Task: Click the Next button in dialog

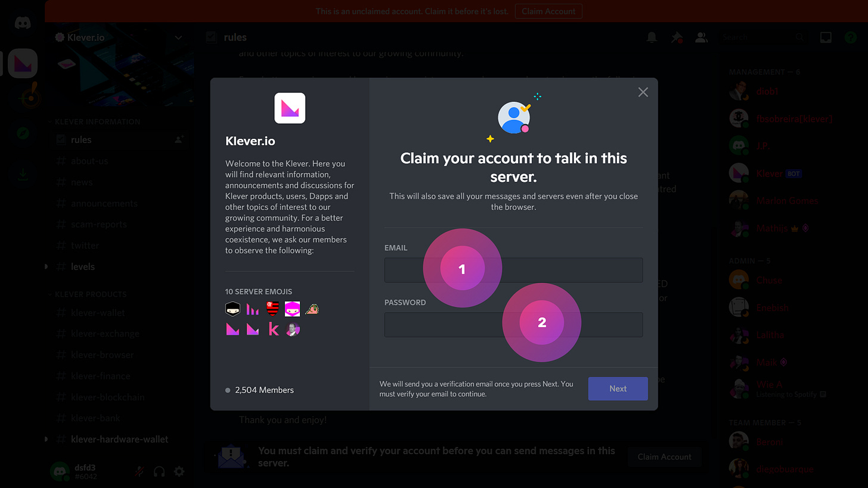Action: 618,388
